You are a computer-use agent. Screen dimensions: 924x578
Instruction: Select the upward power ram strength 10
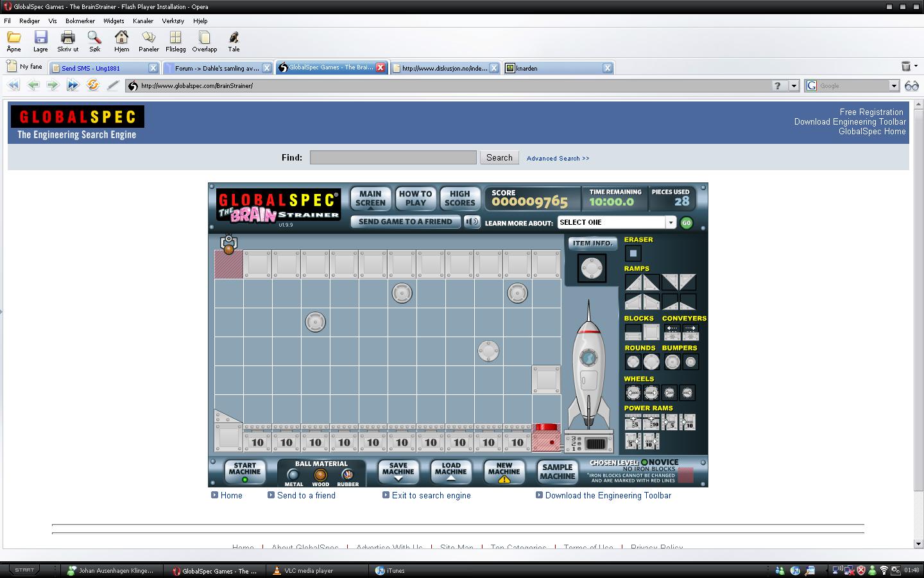[x=651, y=422]
